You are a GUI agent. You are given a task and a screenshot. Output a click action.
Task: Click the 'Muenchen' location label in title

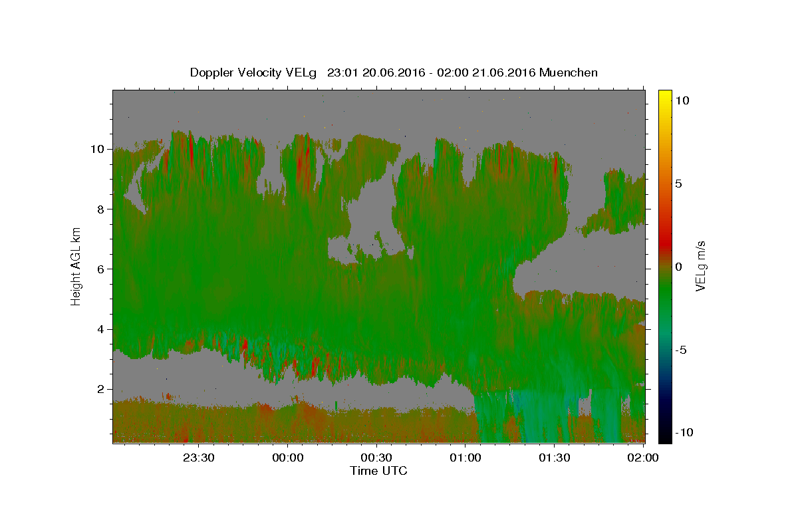pos(569,72)
